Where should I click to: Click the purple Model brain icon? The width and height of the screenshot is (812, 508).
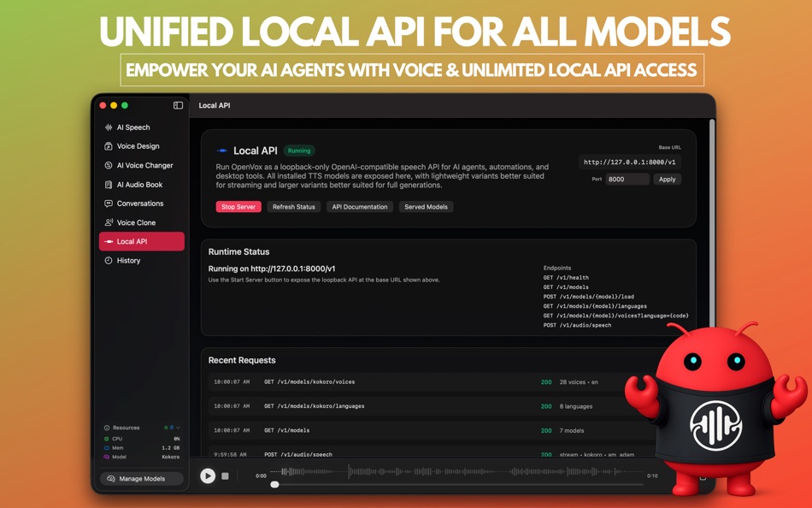point(107,457)
